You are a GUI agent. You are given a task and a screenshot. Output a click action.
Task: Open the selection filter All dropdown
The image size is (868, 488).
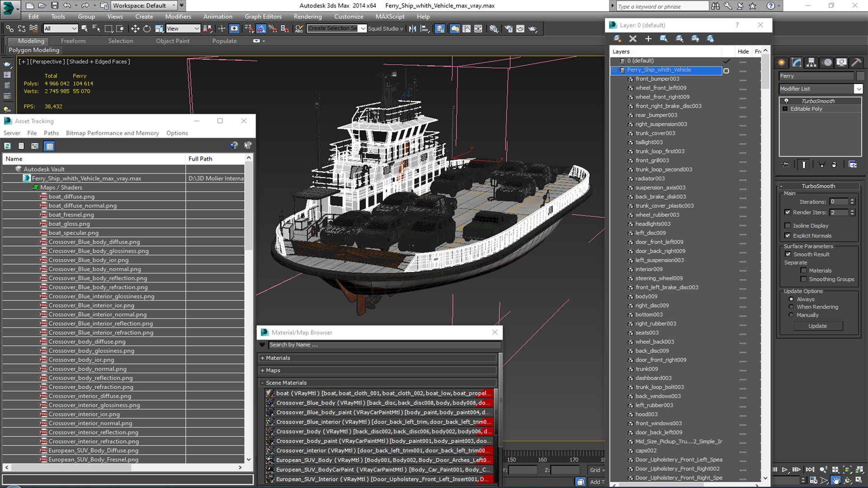(61, 28)
